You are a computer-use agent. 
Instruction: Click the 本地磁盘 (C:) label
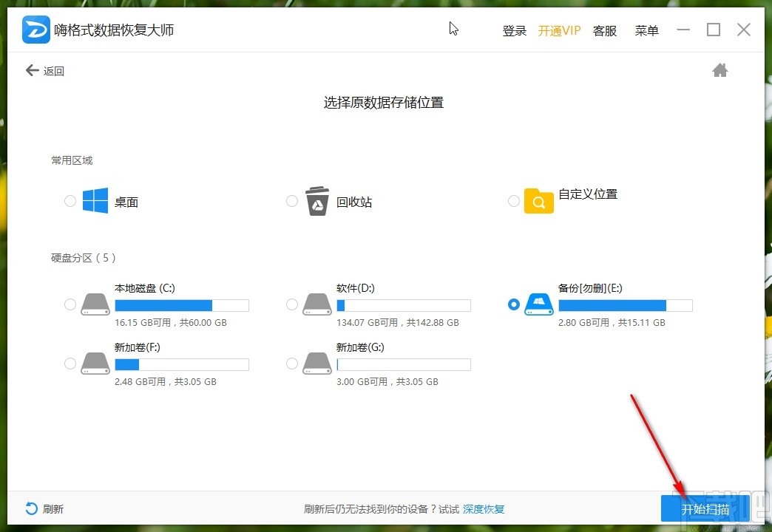point(145,288)
